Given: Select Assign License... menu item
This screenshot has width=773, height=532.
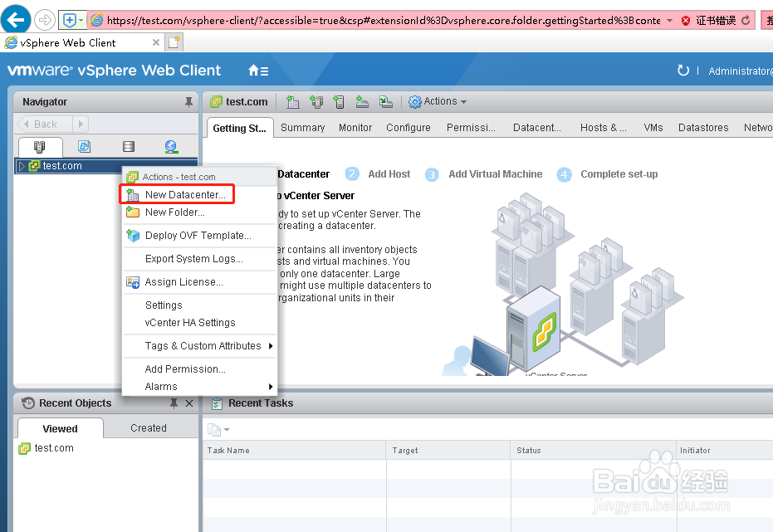Looking at the screenshot, I should pyautogui.click(x=199, y=282).
